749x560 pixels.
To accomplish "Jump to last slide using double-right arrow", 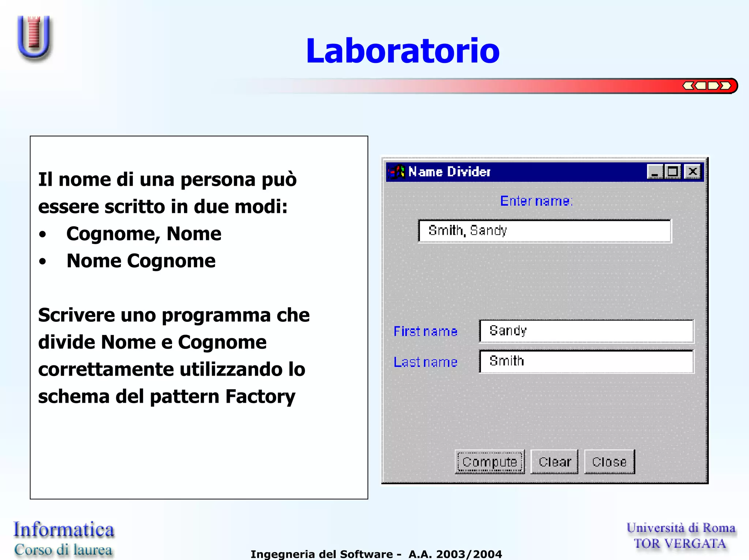I will tap(726, 86).
